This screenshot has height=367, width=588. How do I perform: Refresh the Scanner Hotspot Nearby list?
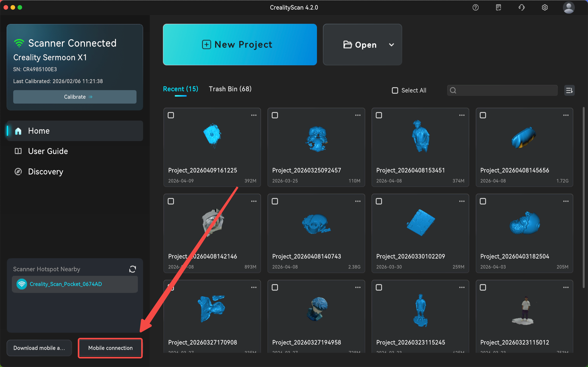(x=133, y=269)
